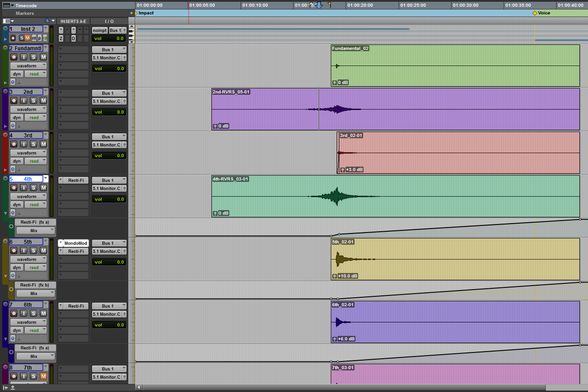Click the vol 0.0 display on 2nd track

point(109,112)
